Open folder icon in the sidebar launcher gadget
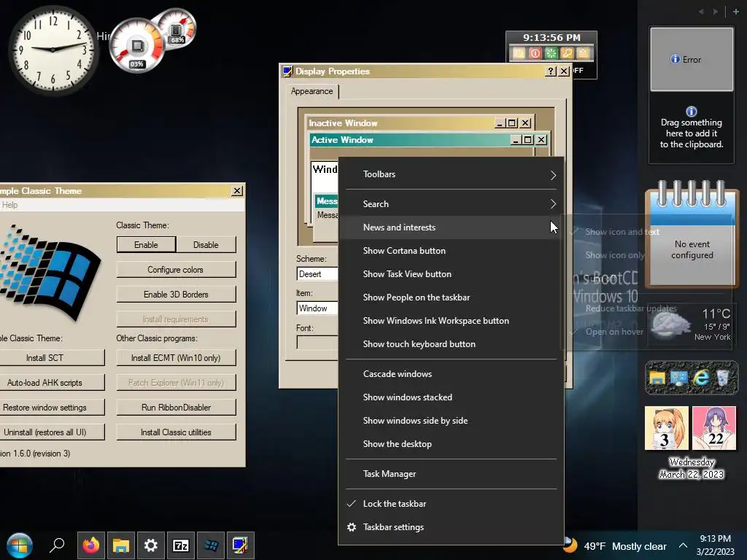The image size is (747, 560). [657, 378]
